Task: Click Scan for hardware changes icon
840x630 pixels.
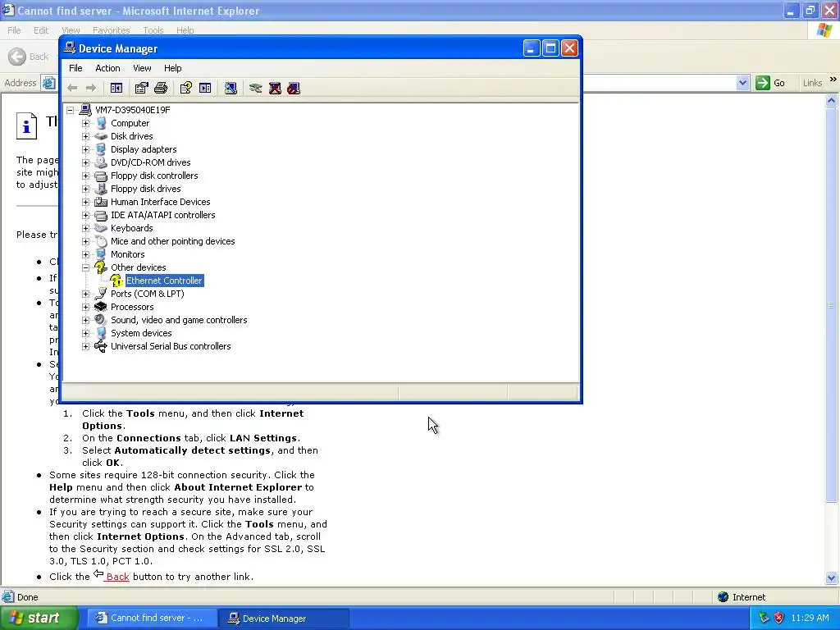Action: tap(231, 88)
